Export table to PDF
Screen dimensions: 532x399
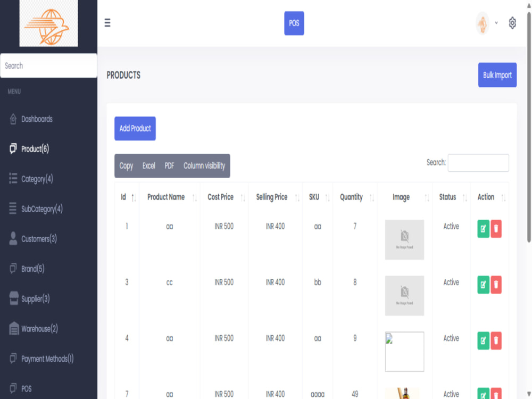(169, 165)
